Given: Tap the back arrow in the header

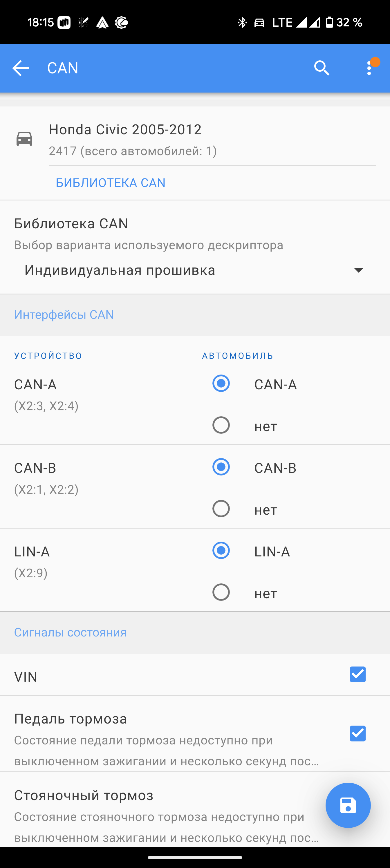Looking at the screenshot, I should 21,68.
